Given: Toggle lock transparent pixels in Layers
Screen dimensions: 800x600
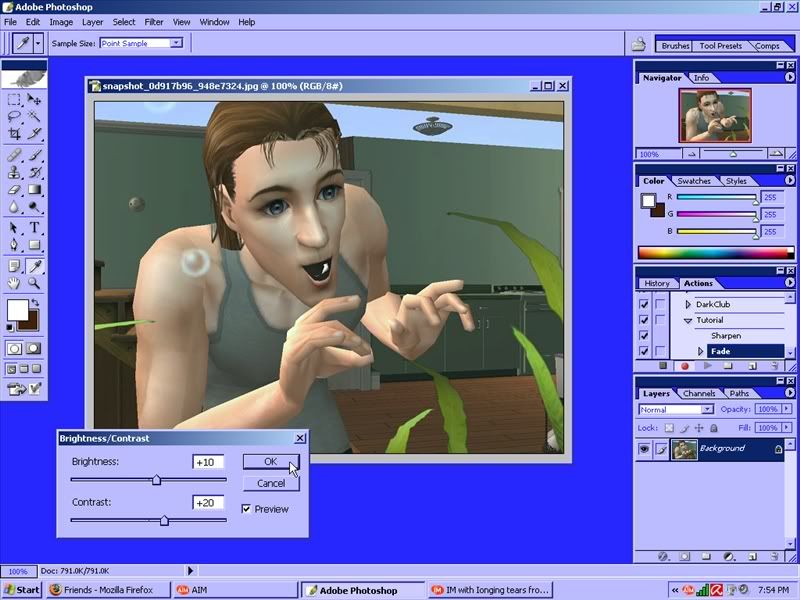Looking at the screenshot, I should tap(669, 428).
